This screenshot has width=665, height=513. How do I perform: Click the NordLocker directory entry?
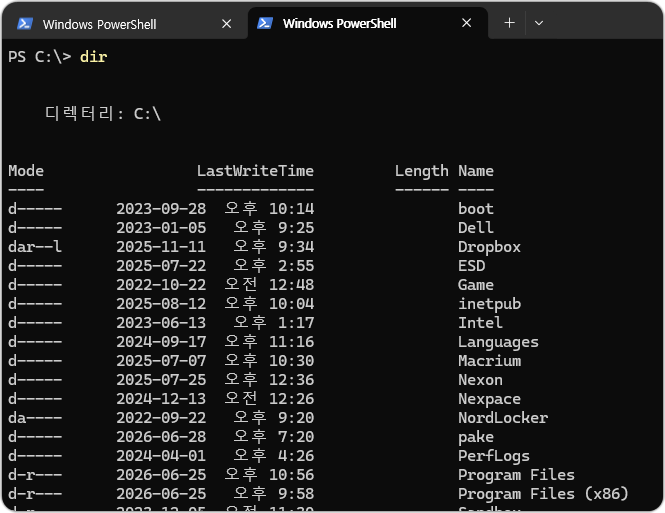point(503,418)
